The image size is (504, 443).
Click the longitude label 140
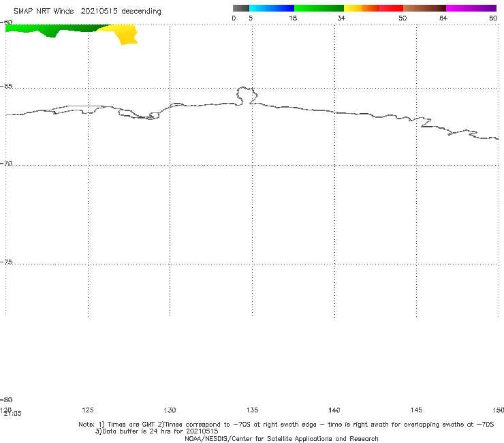click(334, 410)
